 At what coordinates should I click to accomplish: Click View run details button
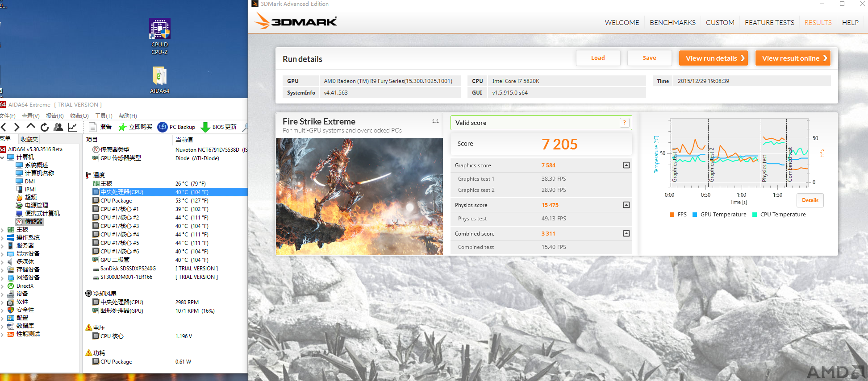tap(713, 58)
